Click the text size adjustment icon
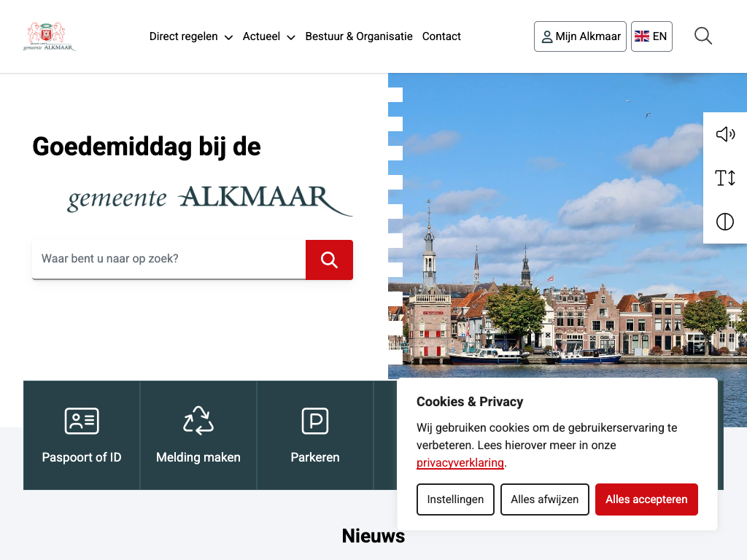 tap(724, 178)
